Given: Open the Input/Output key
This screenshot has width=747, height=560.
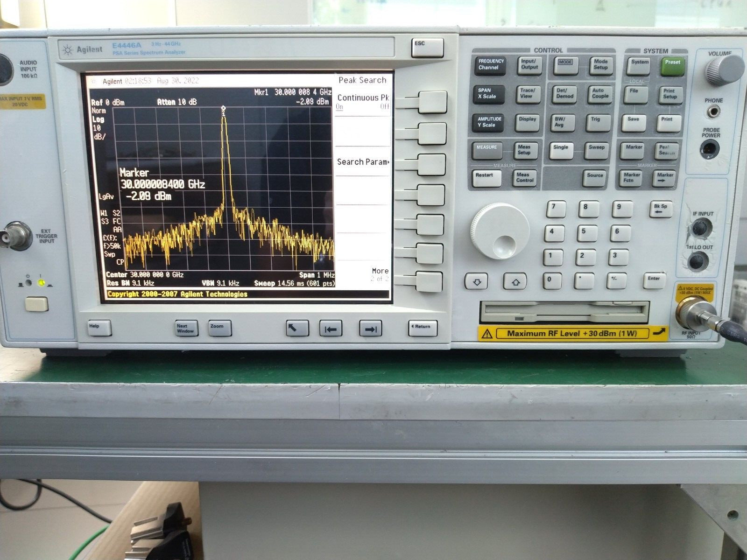Looking at the screenshot, I should tap(530, 66).
